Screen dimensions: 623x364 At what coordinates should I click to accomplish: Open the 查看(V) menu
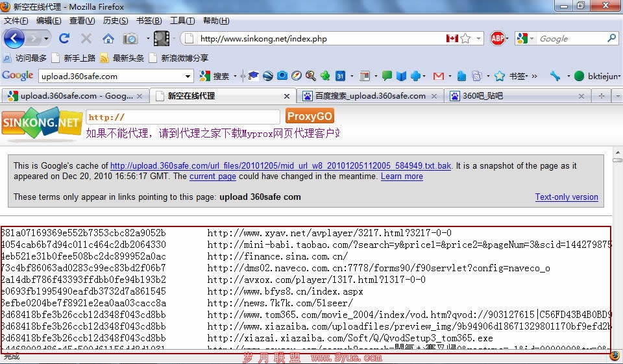click(82, 21)
